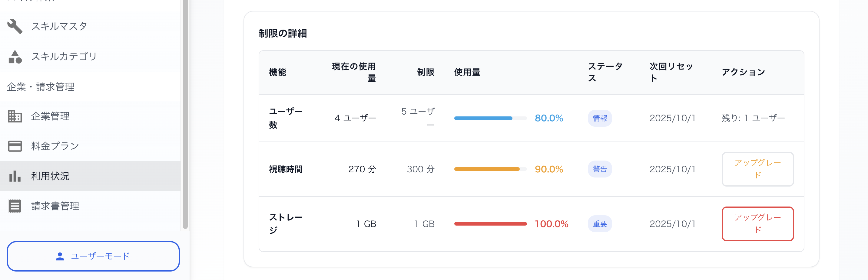Screen dimensions: 868x280
Task: Click the 重要 status badge
Action: pos(600,223)
